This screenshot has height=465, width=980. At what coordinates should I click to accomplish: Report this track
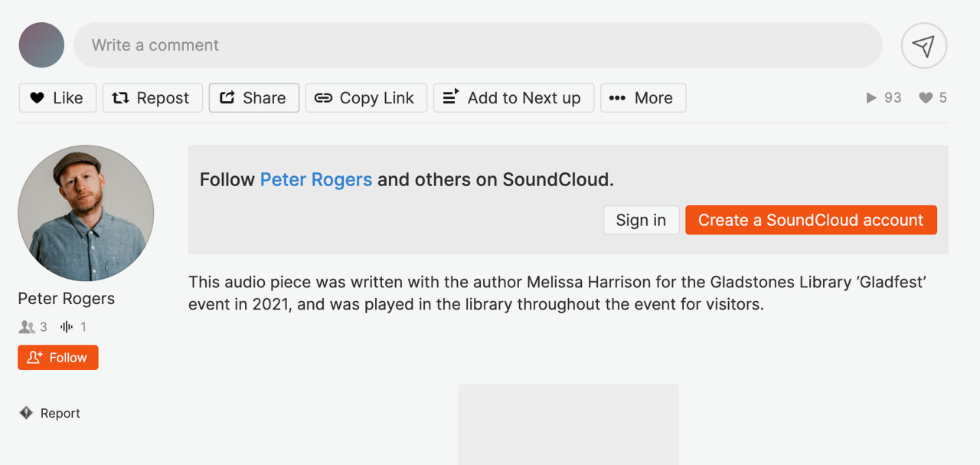(50, 414)
